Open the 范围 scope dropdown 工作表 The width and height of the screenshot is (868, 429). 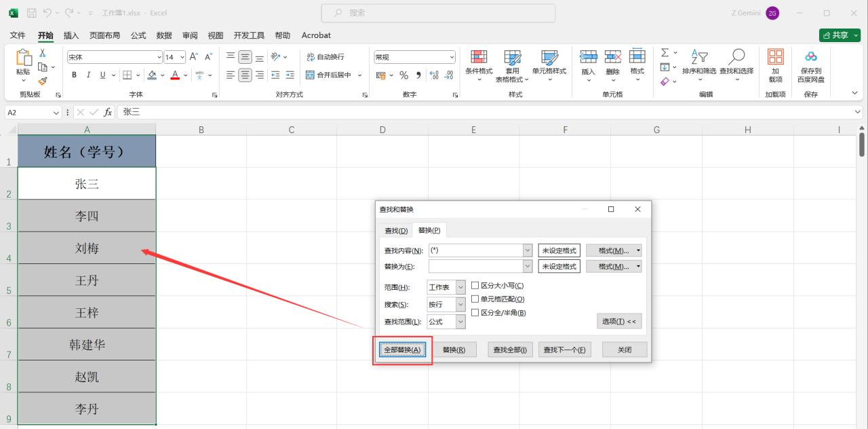(x=460, y=287)
